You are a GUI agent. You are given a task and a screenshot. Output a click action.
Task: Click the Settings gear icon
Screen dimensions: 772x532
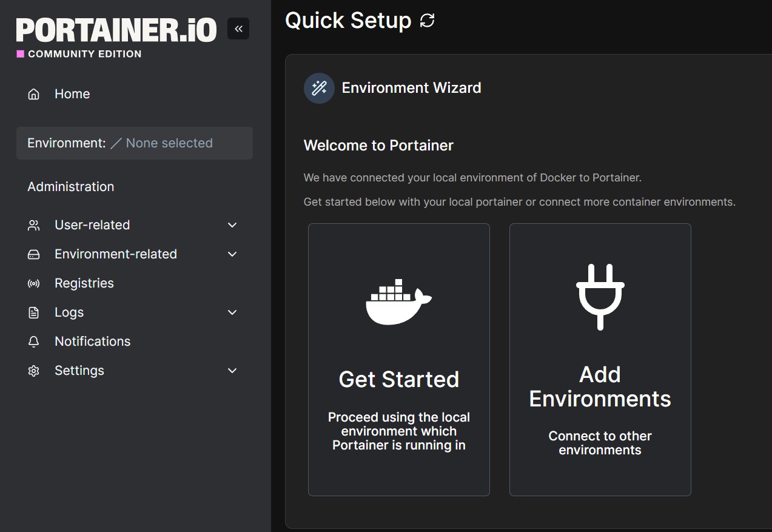point(33,370)
